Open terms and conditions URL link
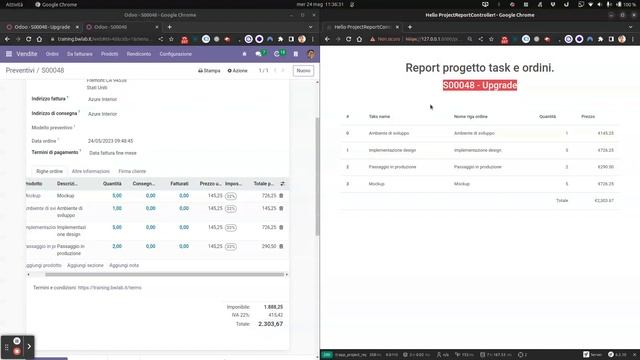This screenshot has height=360, width=640. pyautogui.click(x=109, y=288)
